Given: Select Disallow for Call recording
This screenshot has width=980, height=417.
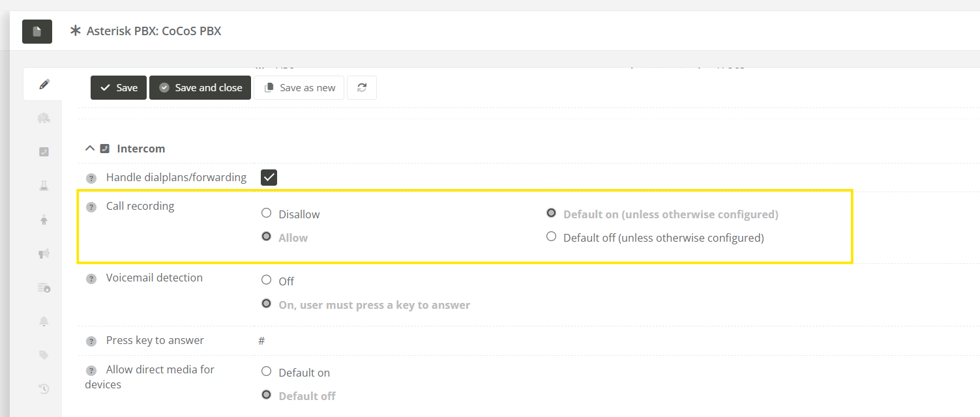Looking at the screenshot, I should [x=266, y=213].
